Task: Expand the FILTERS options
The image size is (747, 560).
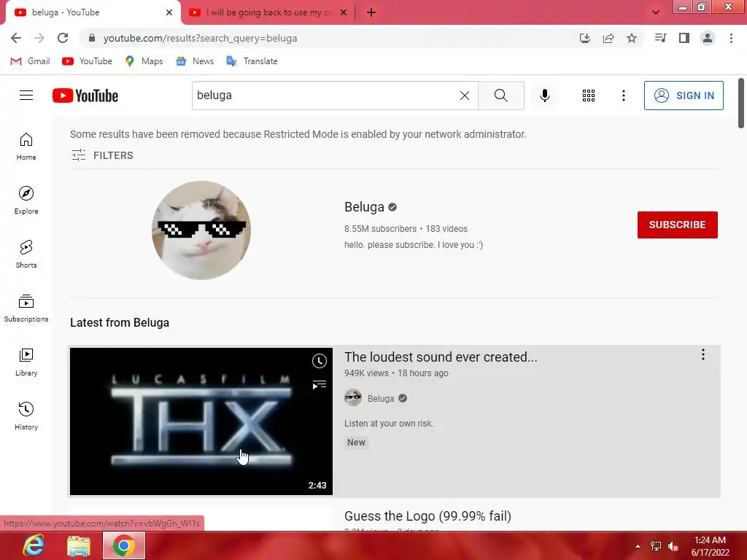Action: pos(102,155)
